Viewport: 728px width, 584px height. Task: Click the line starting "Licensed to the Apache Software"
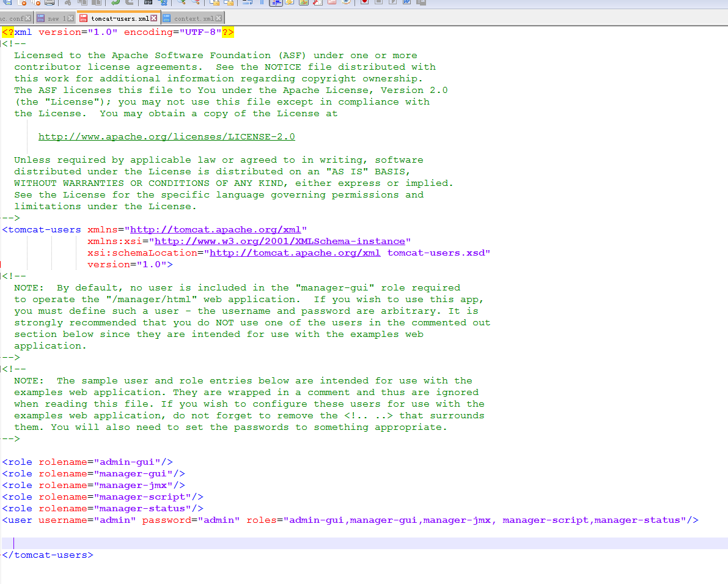[x=215, y=55]
